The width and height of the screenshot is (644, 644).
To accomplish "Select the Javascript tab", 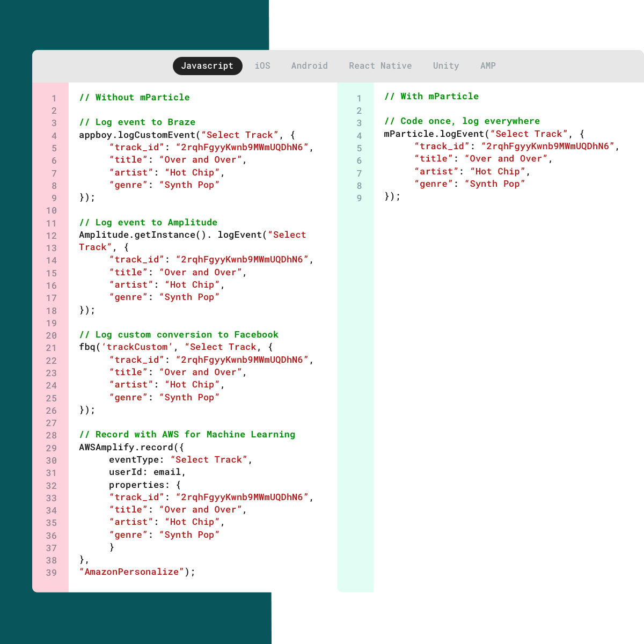I will tap(207, 66).
